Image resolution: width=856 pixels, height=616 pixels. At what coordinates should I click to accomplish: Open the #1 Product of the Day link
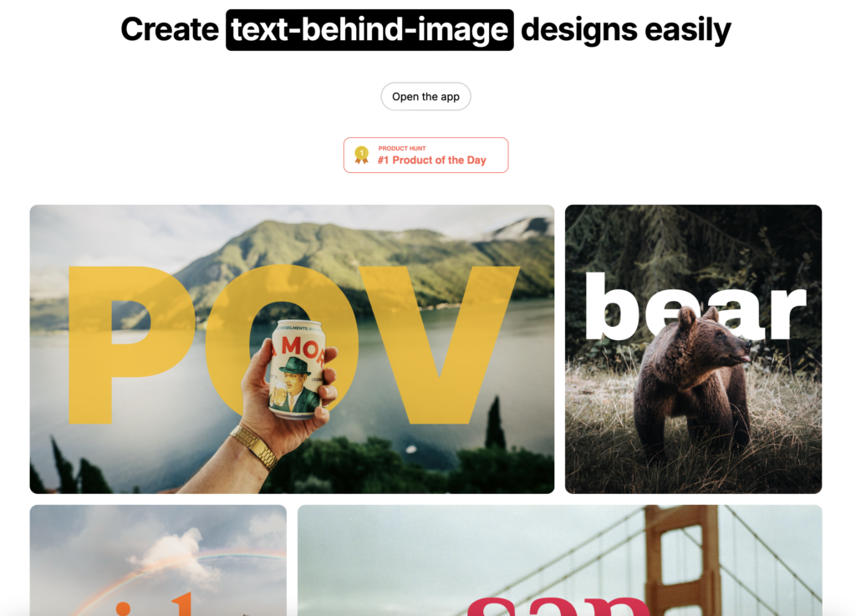(425, 155)
